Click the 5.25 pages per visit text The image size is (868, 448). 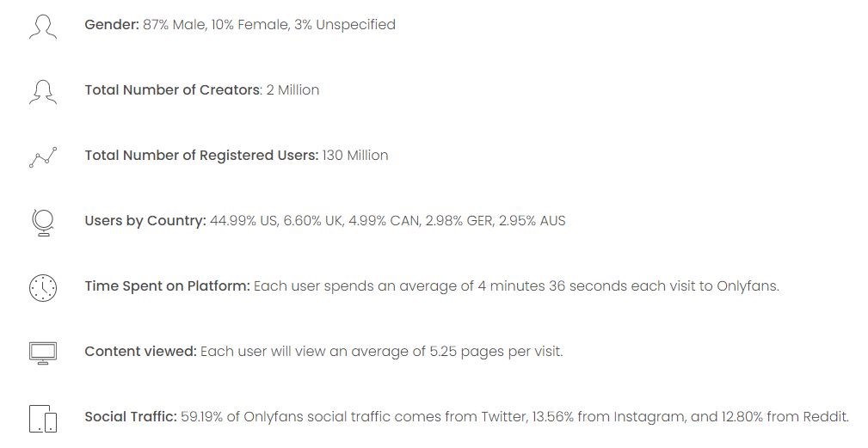pyautogui.click(x=496, y=352)
